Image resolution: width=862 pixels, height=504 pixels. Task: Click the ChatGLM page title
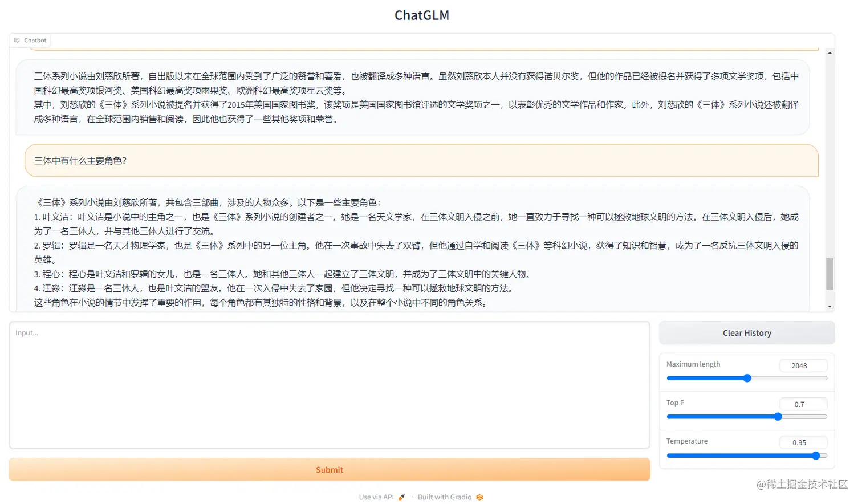(422, 15)
